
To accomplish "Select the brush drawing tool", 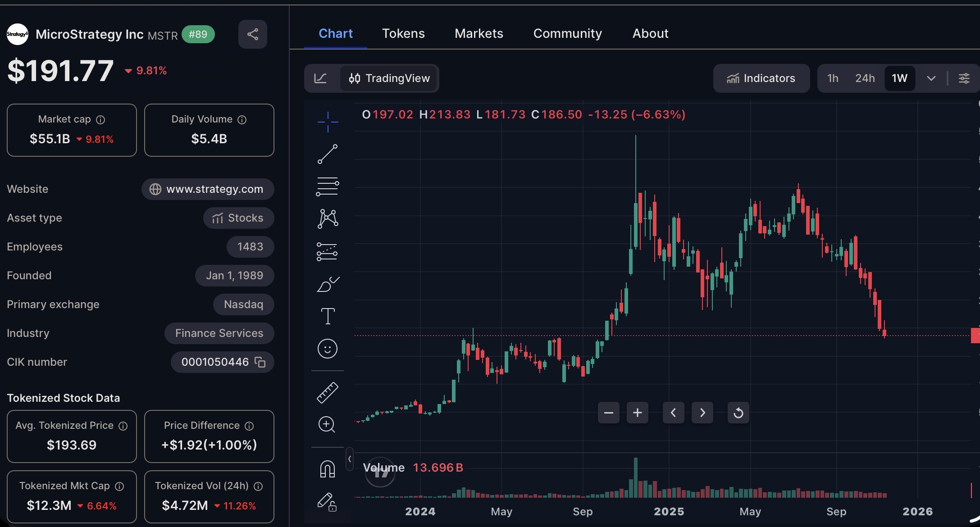I will (328, 284).
